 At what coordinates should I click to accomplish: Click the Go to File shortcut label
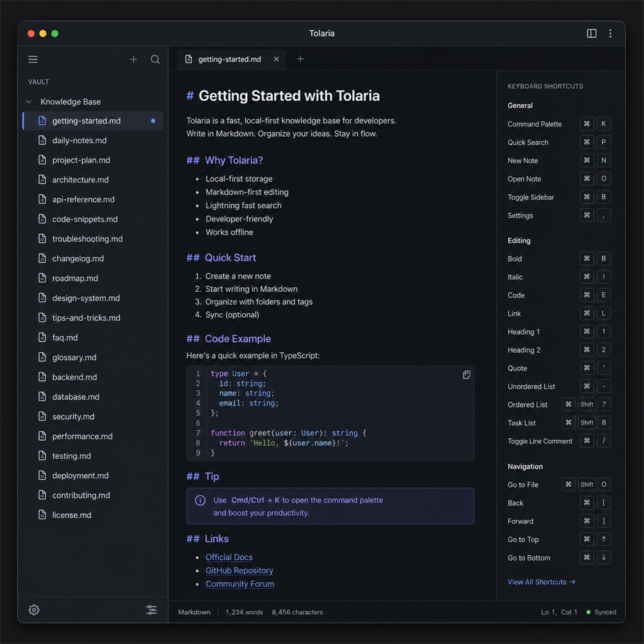point(523,485)
